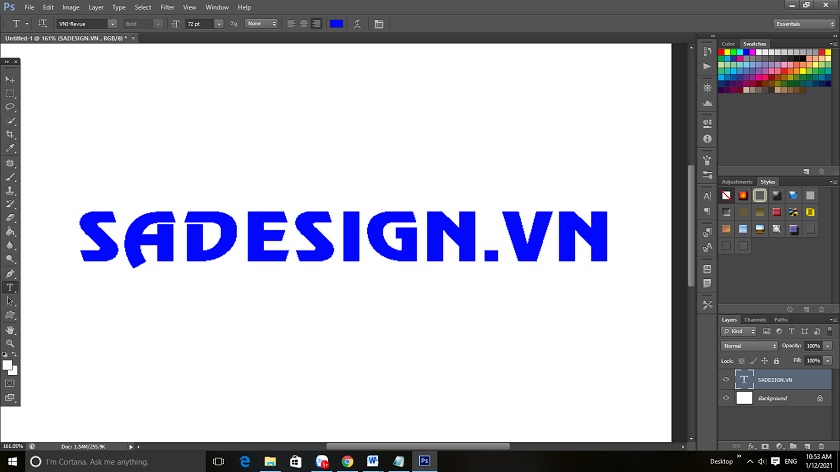
Task: Left align text button
Action: pyautogui.click(x=291, y=24)
